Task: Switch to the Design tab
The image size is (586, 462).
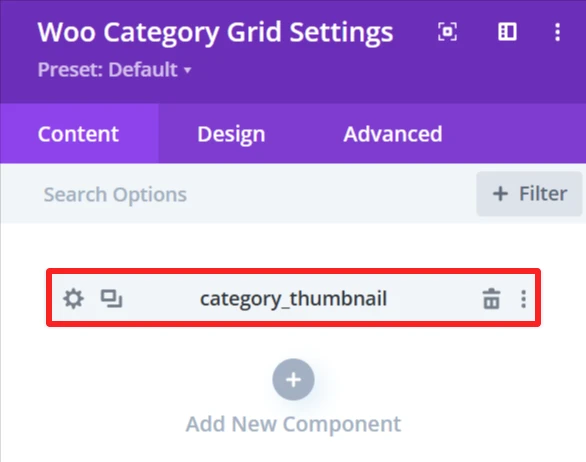Action: [231, 134]
